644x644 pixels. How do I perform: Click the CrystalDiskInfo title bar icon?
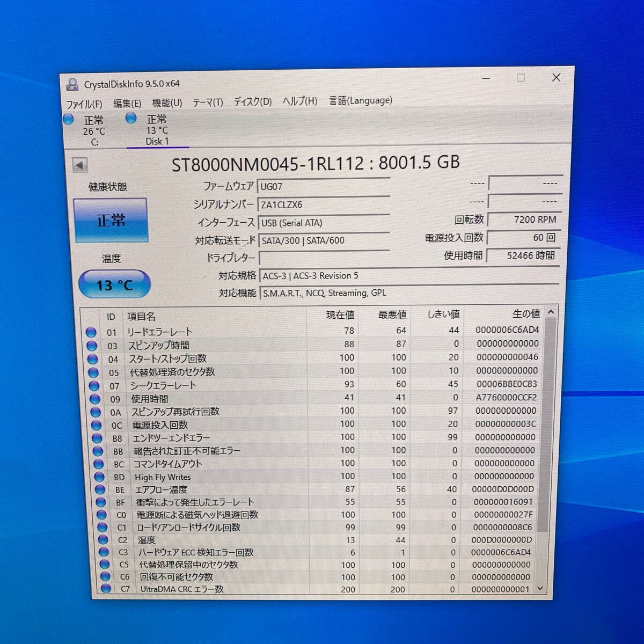[72, 85]
